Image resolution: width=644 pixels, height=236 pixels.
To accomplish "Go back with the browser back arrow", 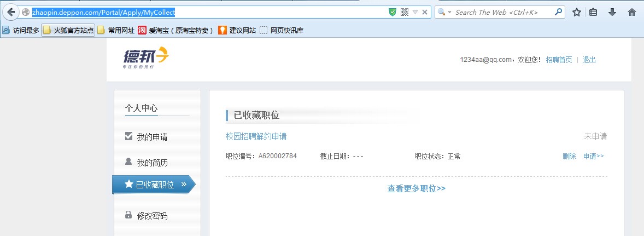I will pyautogui.click(x=11, y=12).
